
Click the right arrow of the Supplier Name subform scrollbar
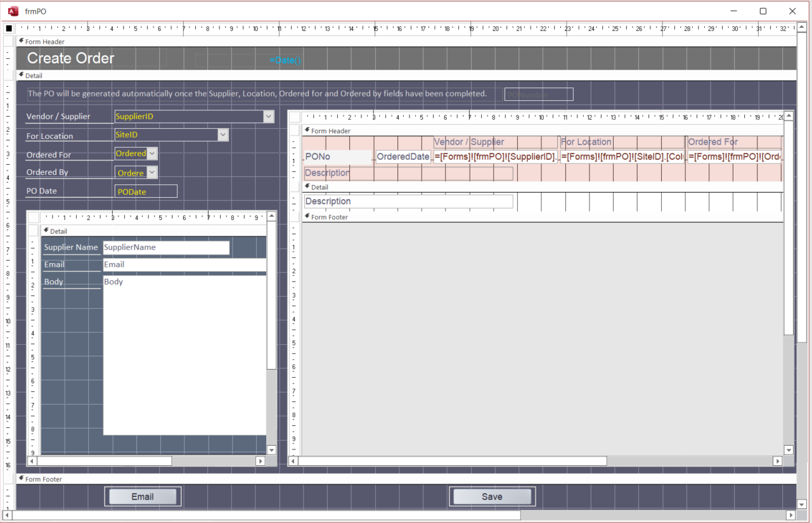pyautogui.click(x=261, y=461)
